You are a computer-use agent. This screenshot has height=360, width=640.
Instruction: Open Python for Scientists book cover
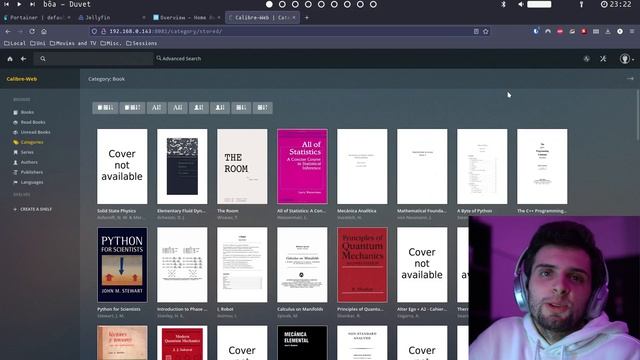[x=122, y=265]
